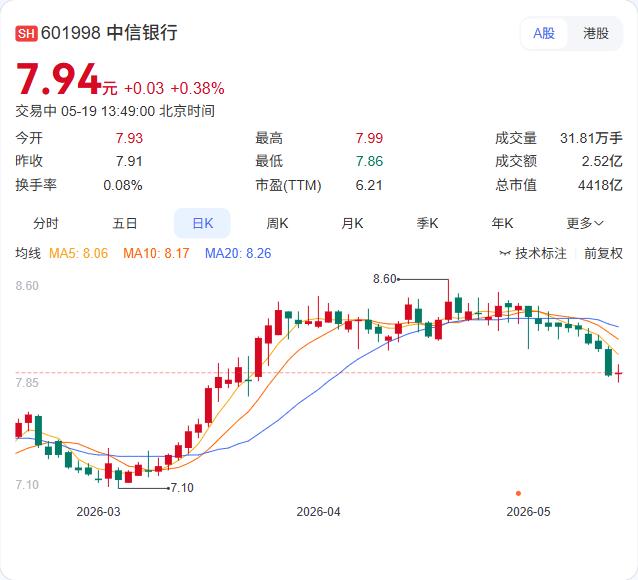Open the 分时 intraday chart tab
638x580 pixels.
click(x=46, y=223)
